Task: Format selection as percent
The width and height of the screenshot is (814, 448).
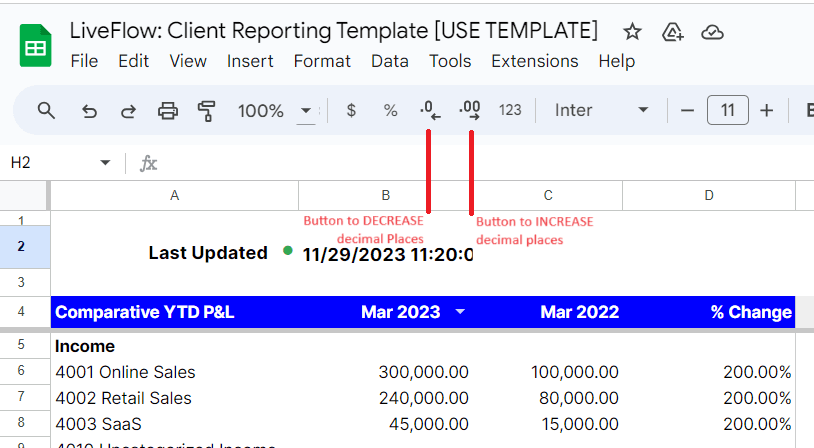Action: pyautogui.click(x=390, y=110)
